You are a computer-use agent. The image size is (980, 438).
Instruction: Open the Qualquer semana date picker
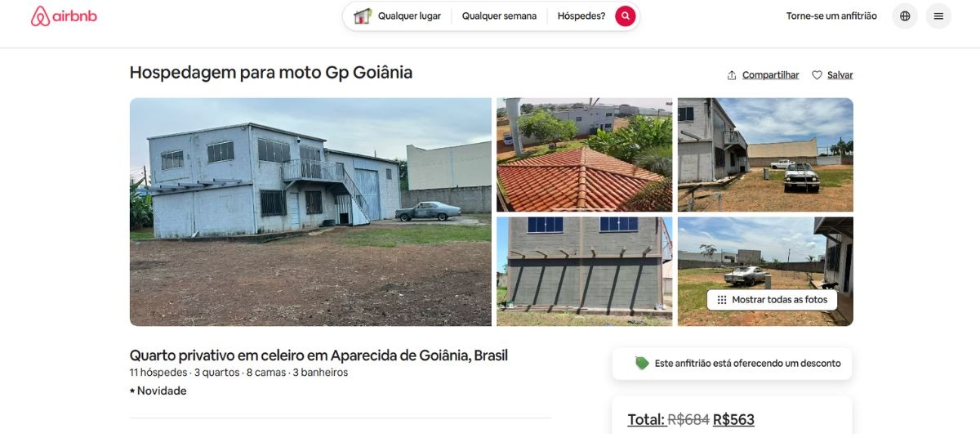(x=499, y=16)
